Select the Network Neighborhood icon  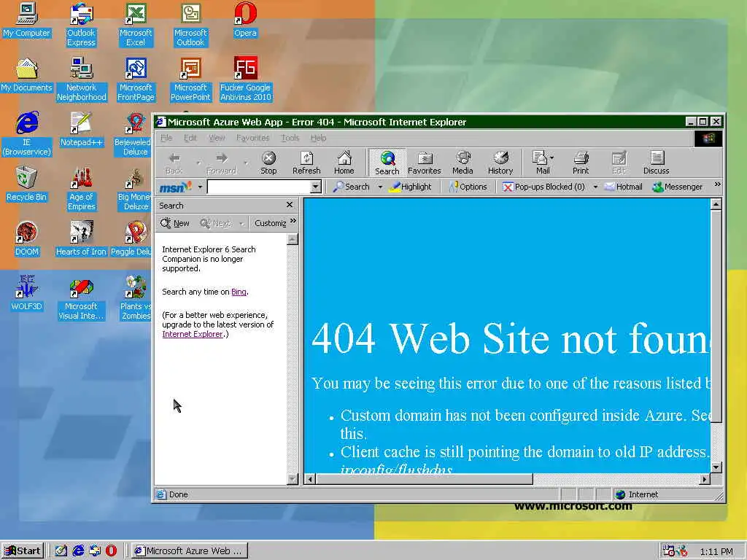pyautogui.click(x=81, y=79)
